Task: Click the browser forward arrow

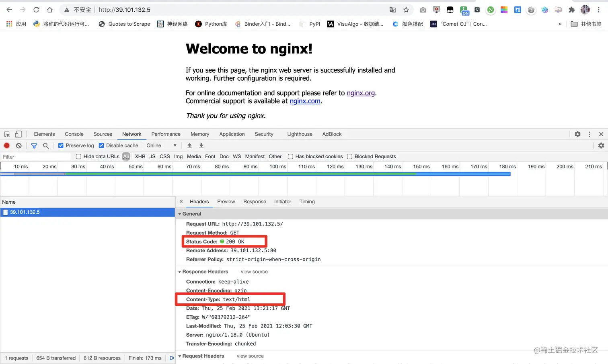Action: (x=23, y=10)
